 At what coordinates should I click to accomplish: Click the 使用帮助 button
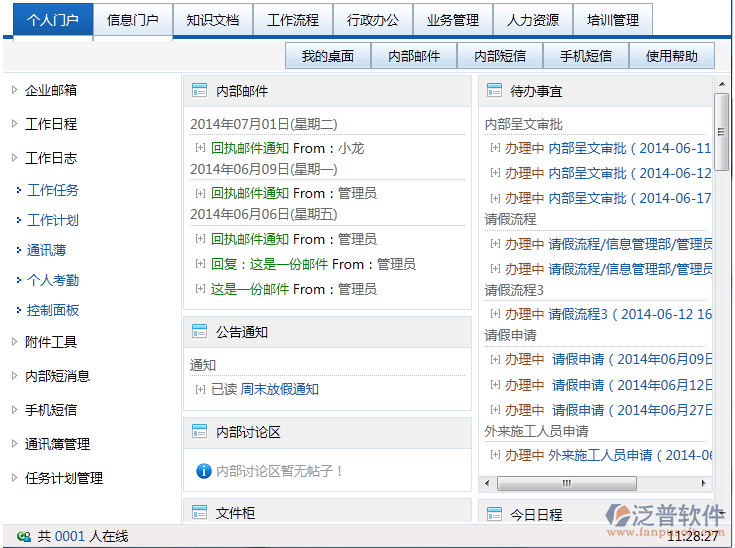tap(672, 56)
